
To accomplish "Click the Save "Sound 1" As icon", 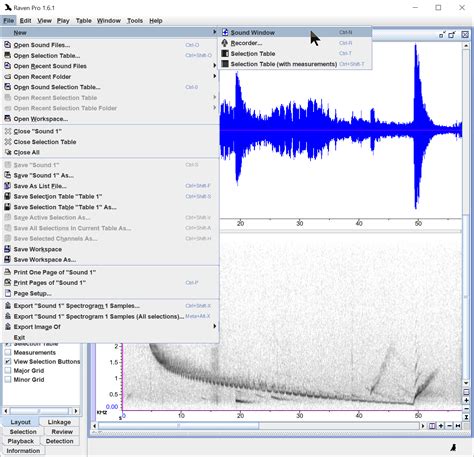I will (7, 175).
